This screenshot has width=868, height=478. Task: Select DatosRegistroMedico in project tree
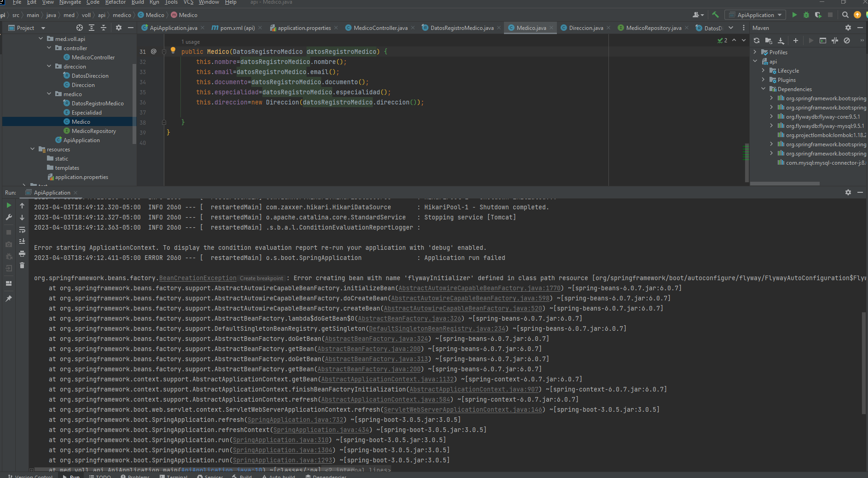coord(98,103)
